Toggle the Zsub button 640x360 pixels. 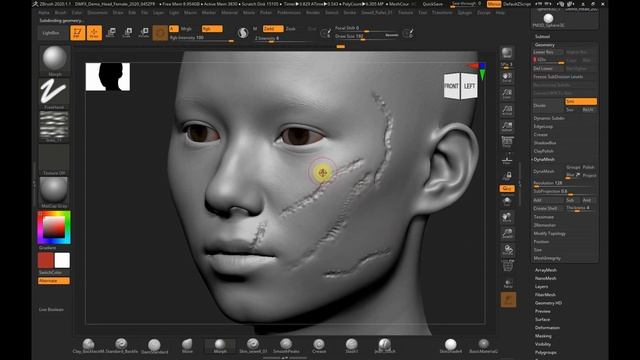(x=291, y=29)
